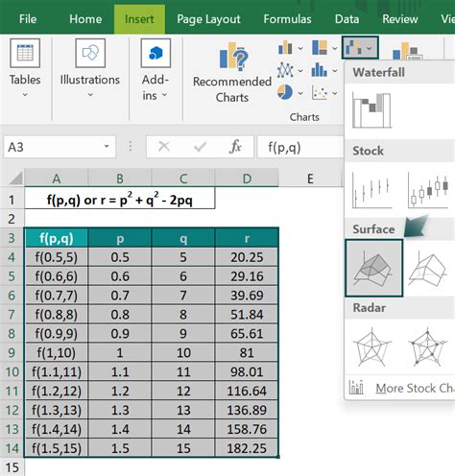Expand the pie chart dropdown arrow

(x=300, y=93)
